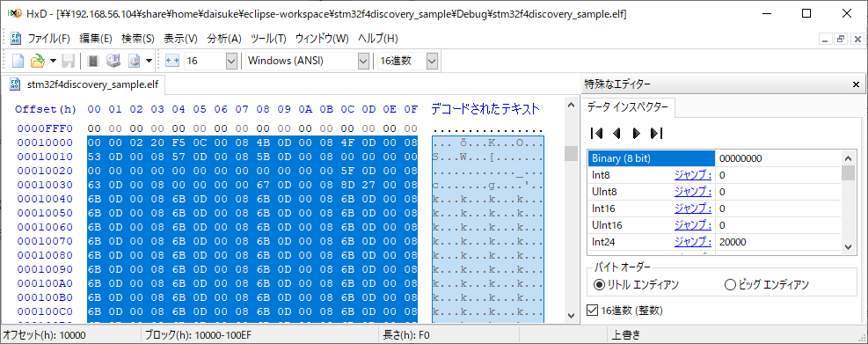This screenshot has height=344, width=868.
Task: Select the stm32f4discovery_sample.elf document tab
Action: pyautogui.click(x=83, y=84)
